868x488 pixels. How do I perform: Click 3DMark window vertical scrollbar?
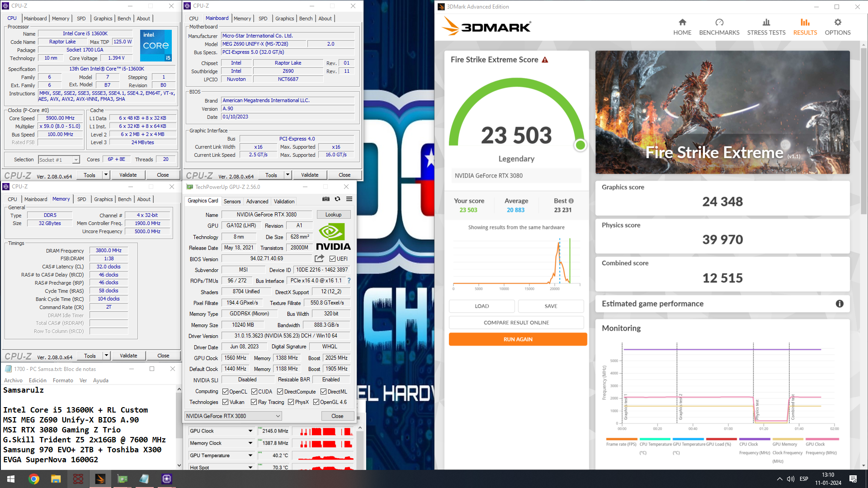863,131
